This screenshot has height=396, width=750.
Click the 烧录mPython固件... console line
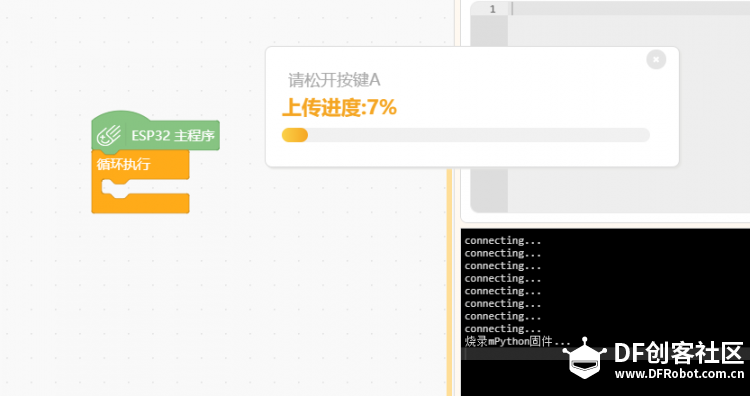coord(517,341)
